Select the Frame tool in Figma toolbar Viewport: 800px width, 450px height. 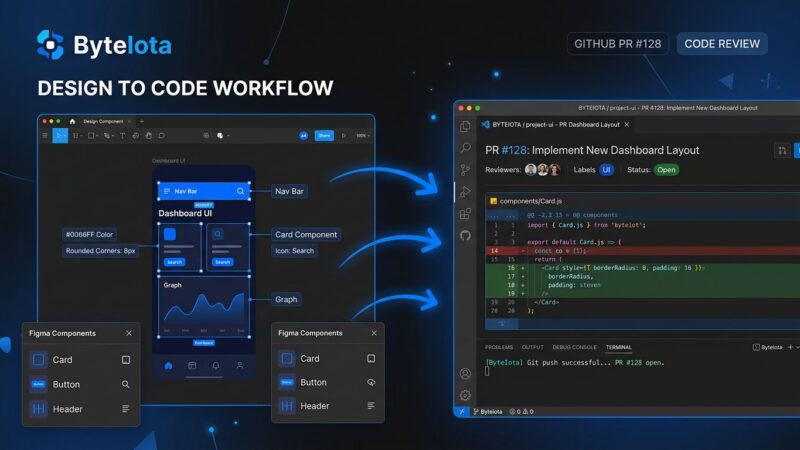[75, 136]
